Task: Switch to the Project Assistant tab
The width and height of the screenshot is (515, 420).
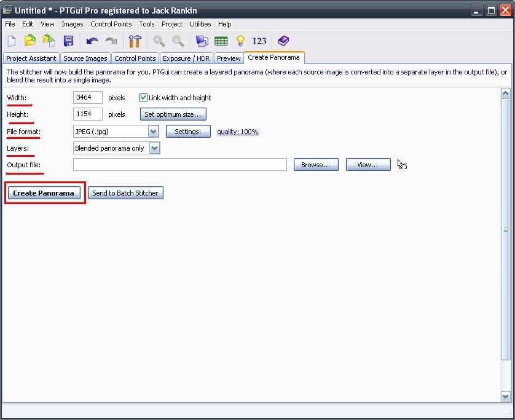Action: pos(31,58)
